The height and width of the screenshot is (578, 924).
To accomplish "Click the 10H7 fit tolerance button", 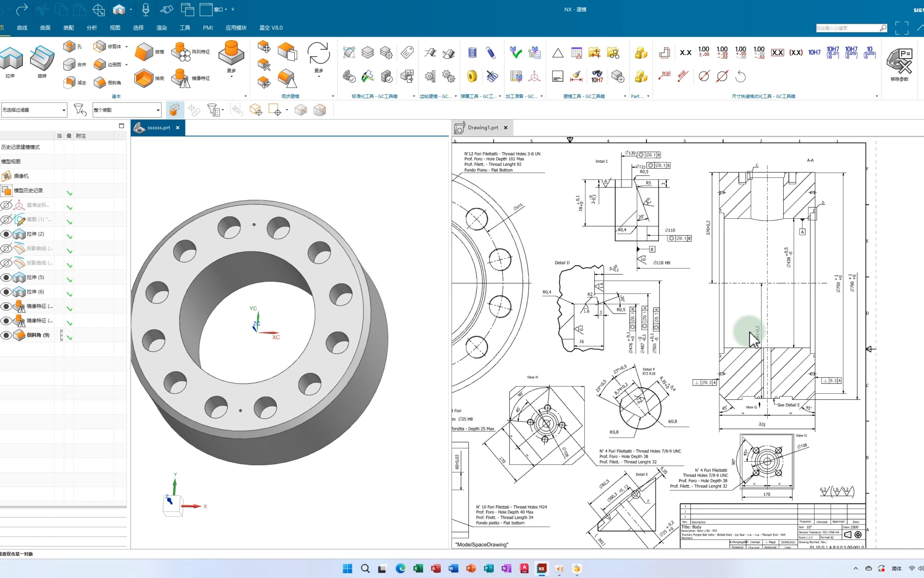I will (814, 52).
